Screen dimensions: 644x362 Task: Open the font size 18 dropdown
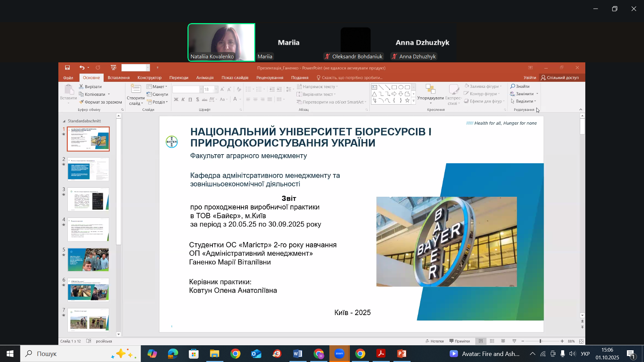(216, 89)
